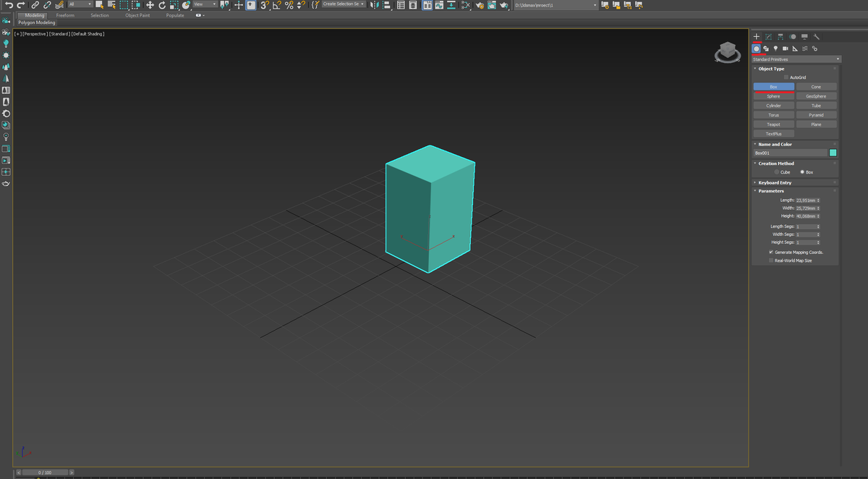Click the Render Production teapot icon
The height and width of the screenshot is (479, 868).
tap(504, 4)
